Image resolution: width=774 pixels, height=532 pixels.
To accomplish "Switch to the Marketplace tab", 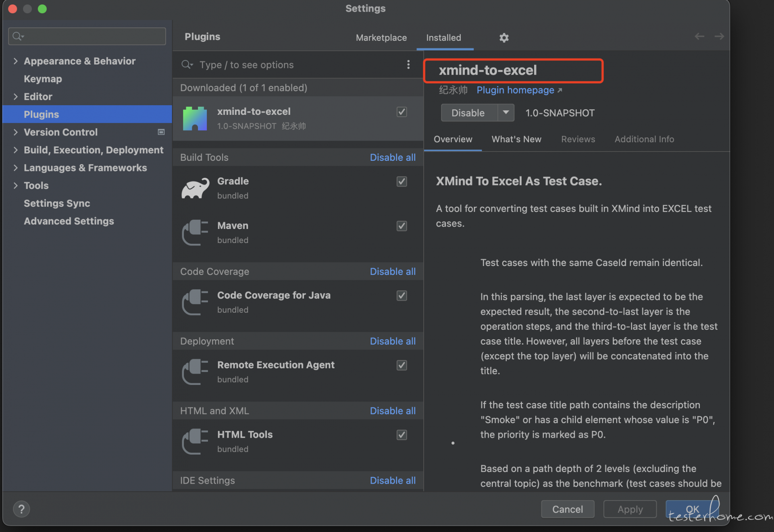I will point(381,37).
